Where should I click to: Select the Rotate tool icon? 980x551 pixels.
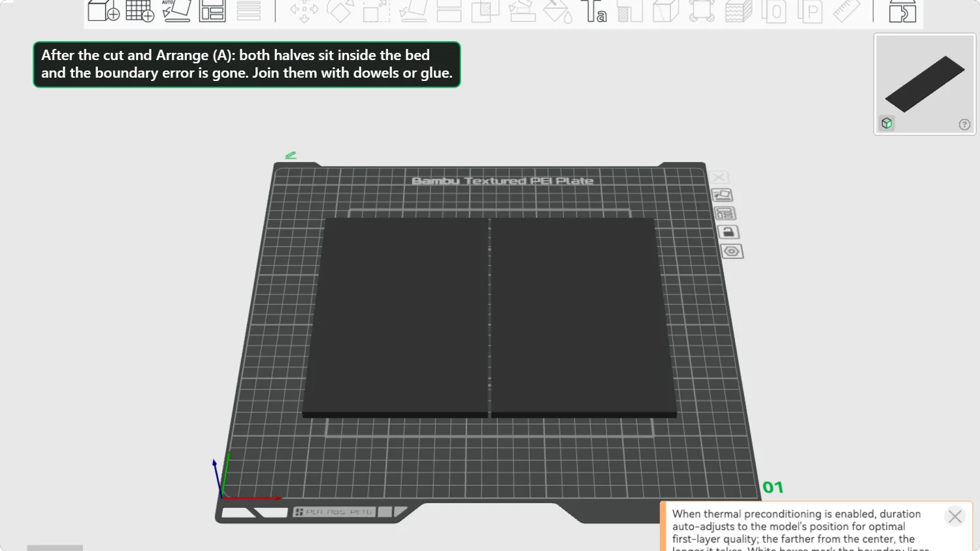pos(340,11)
